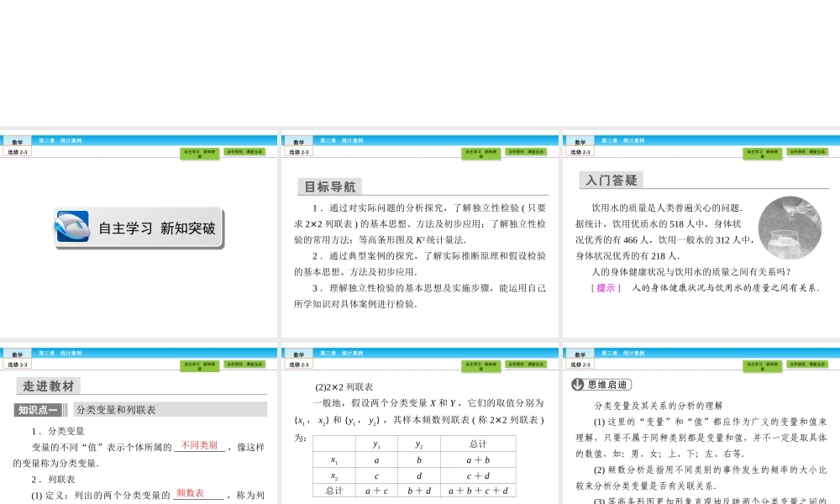The image size is (840, 504).
Task: Select the 目标导航 heading
Action: (x=329, y=186)
